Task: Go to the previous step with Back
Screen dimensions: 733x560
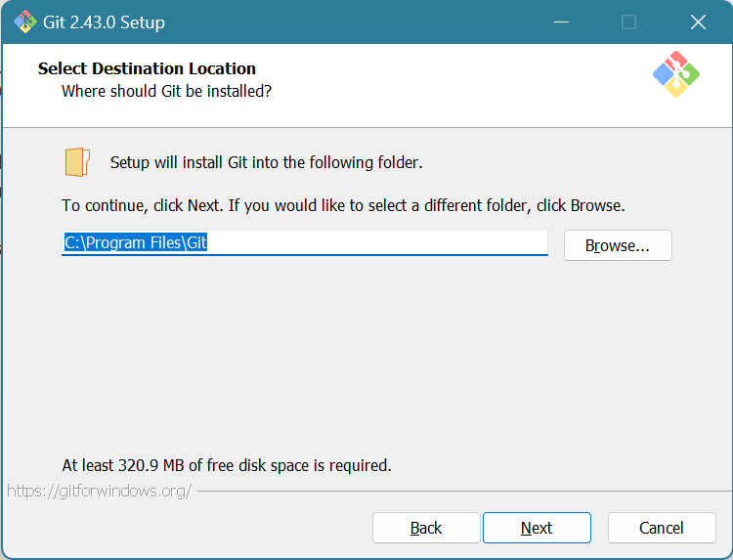Action: click(x=426, y=528)
